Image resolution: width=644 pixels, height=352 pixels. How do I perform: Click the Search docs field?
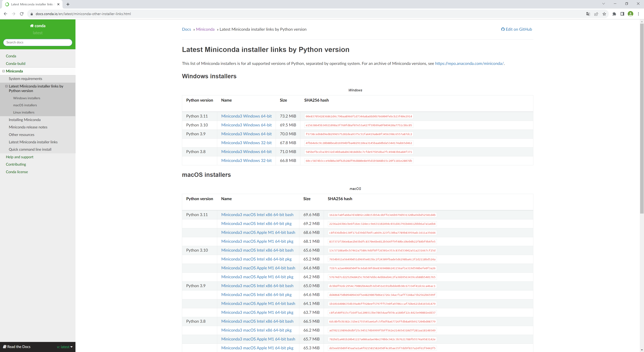(x=38, y=42)
